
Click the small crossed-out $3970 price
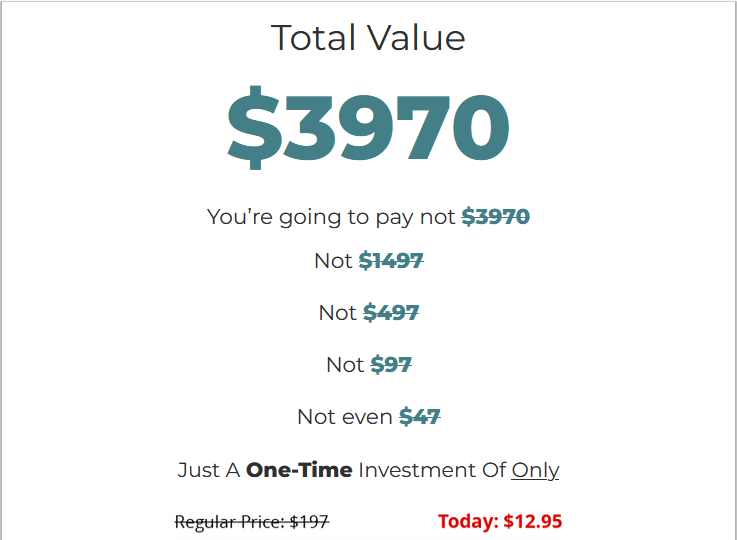495,217
